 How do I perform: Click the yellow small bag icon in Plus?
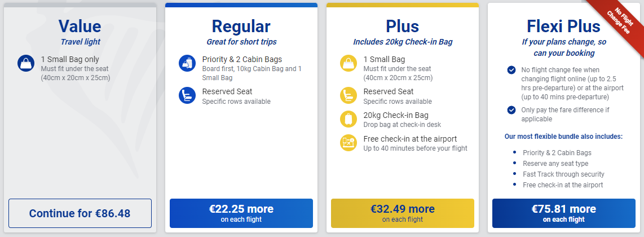click(349, 63)
